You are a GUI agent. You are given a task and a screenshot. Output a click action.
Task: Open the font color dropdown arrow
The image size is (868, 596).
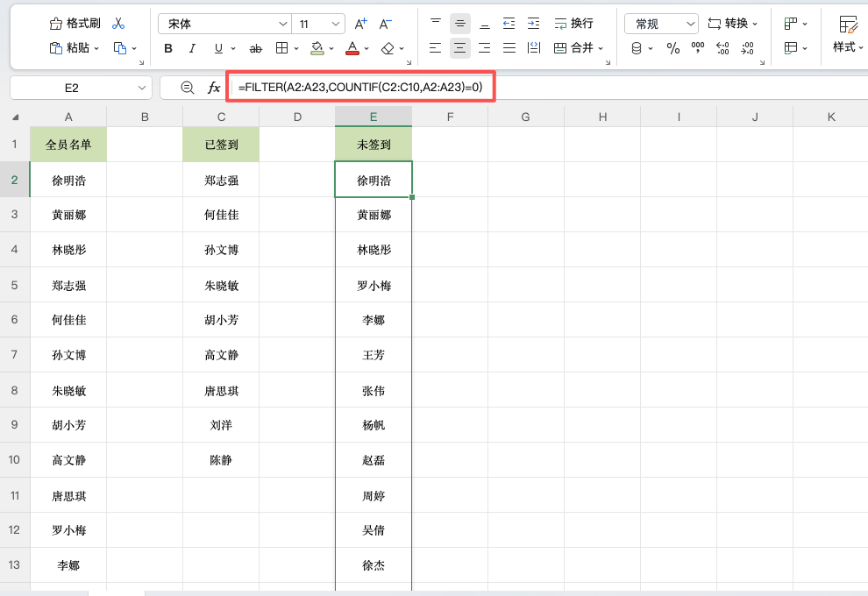(366, 49)
